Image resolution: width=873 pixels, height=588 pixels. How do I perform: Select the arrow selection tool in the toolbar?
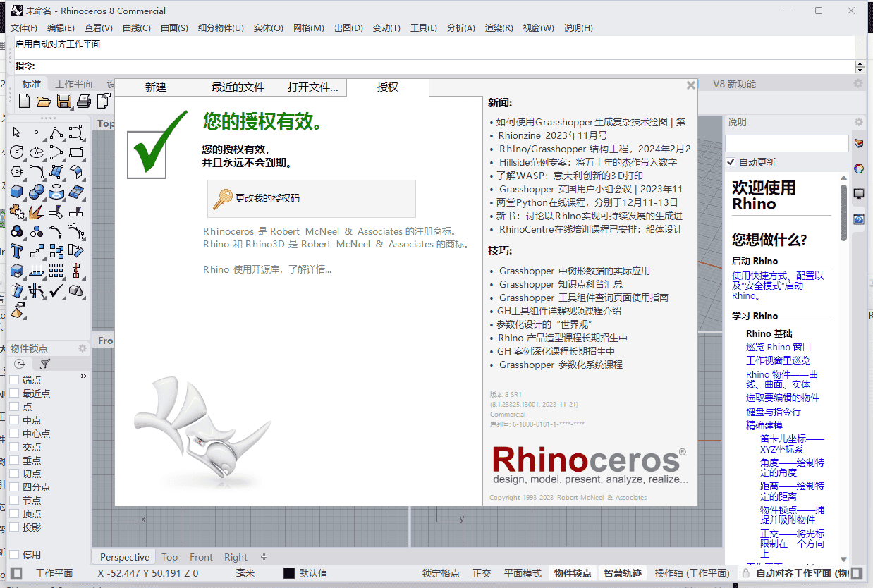(16, 133)
